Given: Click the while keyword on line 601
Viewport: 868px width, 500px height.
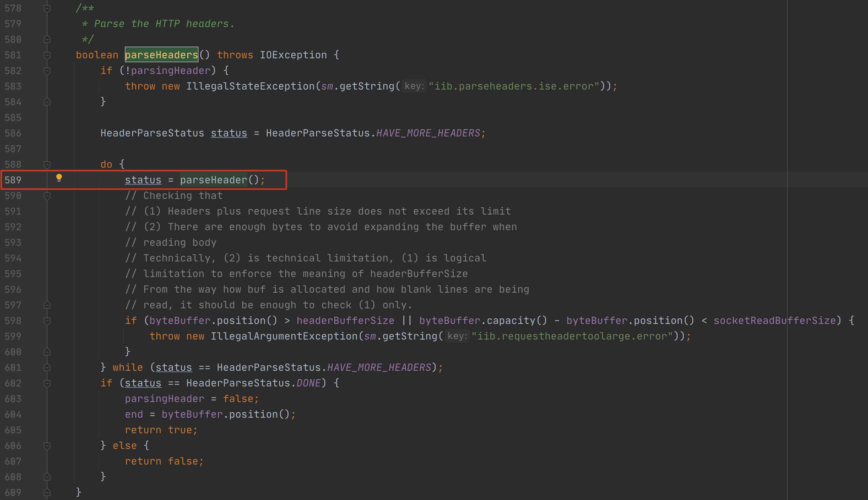Looking at the screenshot, I should tap(128, 367).
